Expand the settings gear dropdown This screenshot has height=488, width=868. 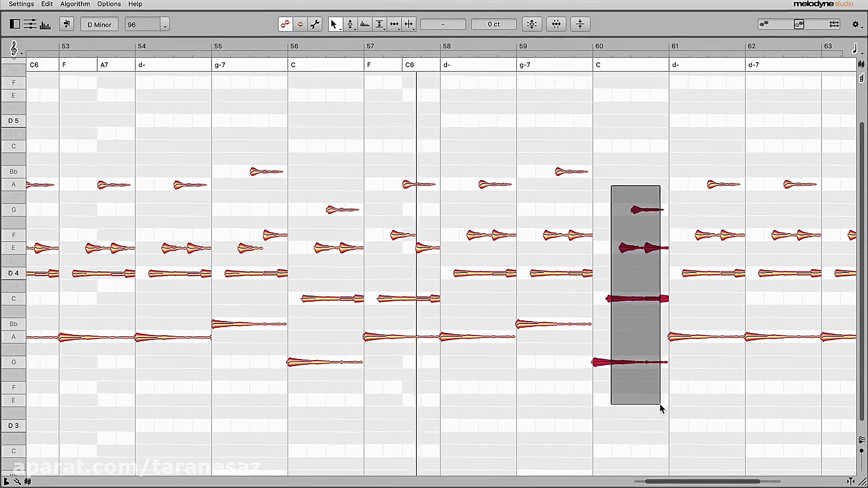861,26
